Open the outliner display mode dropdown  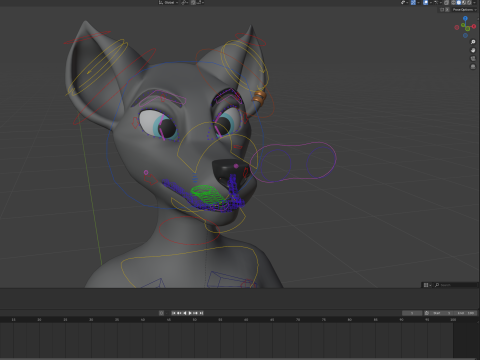(427, 285)
